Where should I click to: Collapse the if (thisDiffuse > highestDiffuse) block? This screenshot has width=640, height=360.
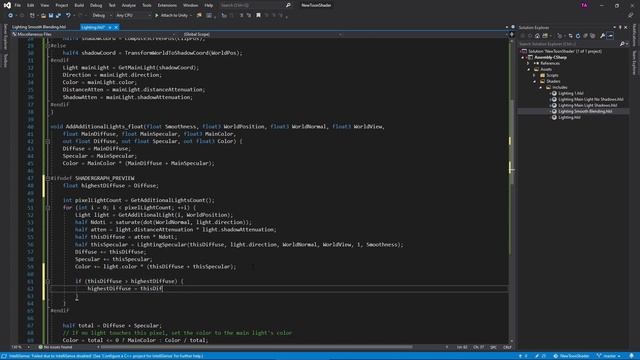(48, 281)
